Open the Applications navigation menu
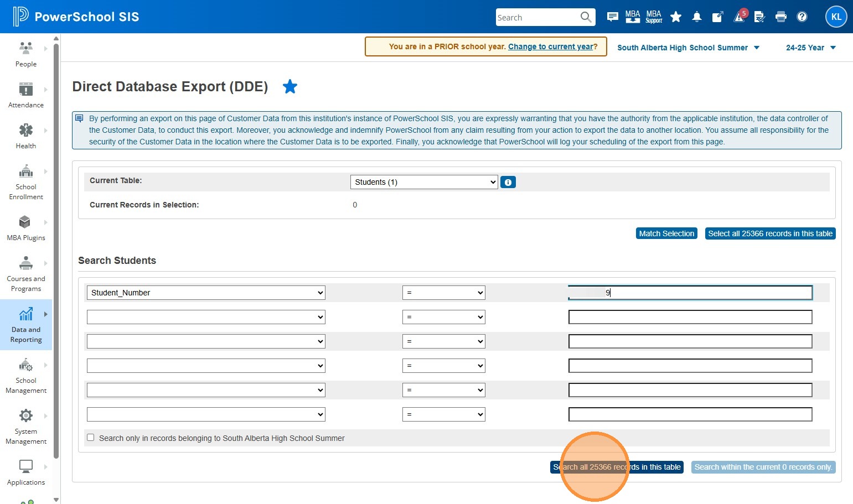 point(26,472)
